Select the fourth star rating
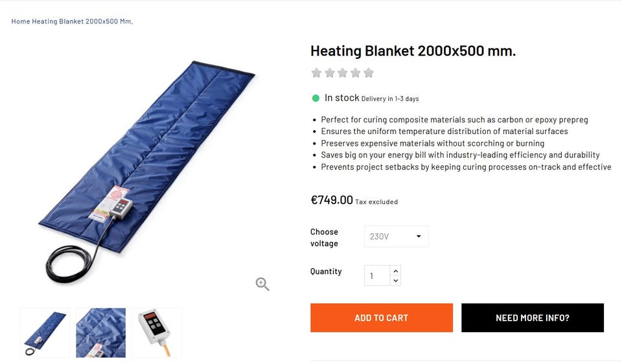This screenshot has height=364, width=622. (x=356, y=73)
